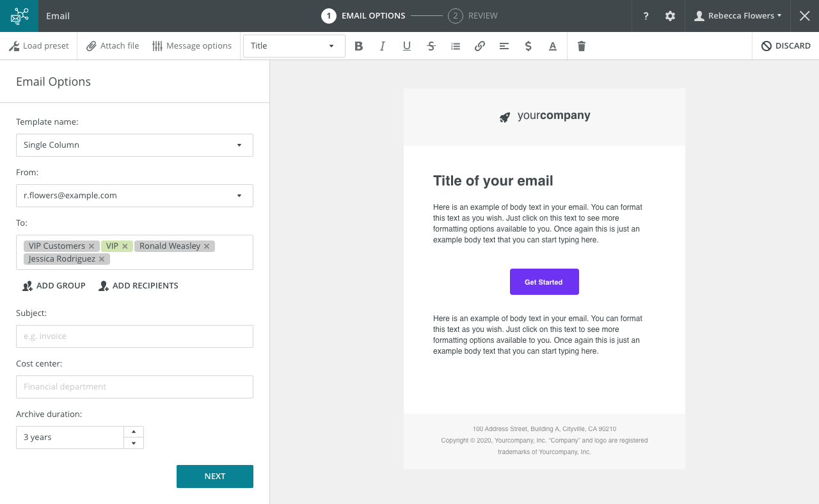Click the footer copyright text
Image resolution: width=819 pixels, height=504 pixels.
point(545,446)
